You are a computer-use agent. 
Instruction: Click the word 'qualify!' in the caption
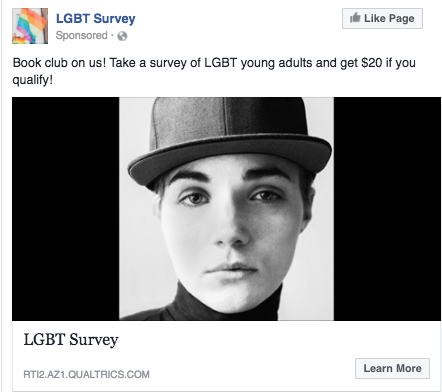(33, 80)
